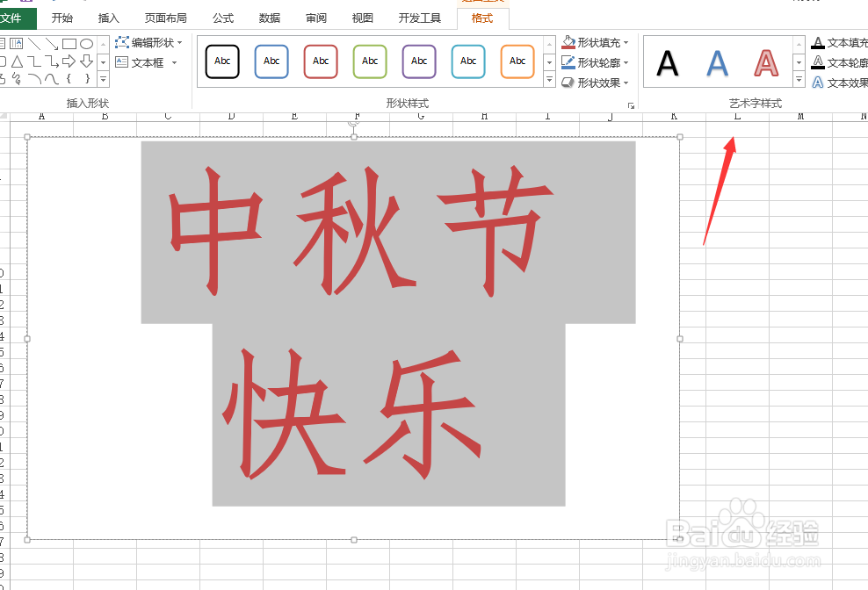Switch to the 审阅 (Review) tab
868x590 pixels.
pos(316,18)
